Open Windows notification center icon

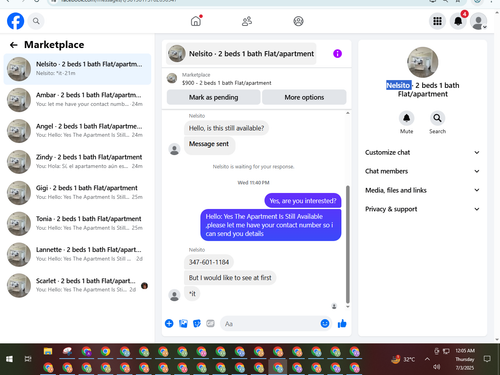click(487, 359)
